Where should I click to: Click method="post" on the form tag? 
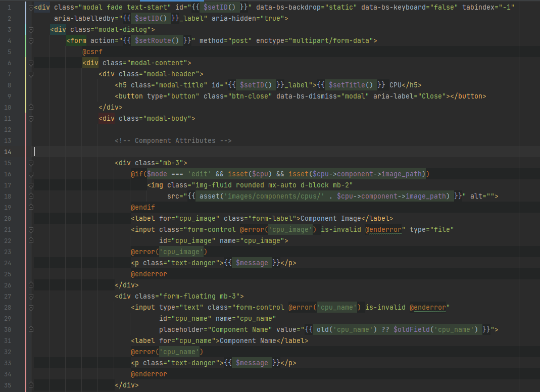[x=226, y=40]
